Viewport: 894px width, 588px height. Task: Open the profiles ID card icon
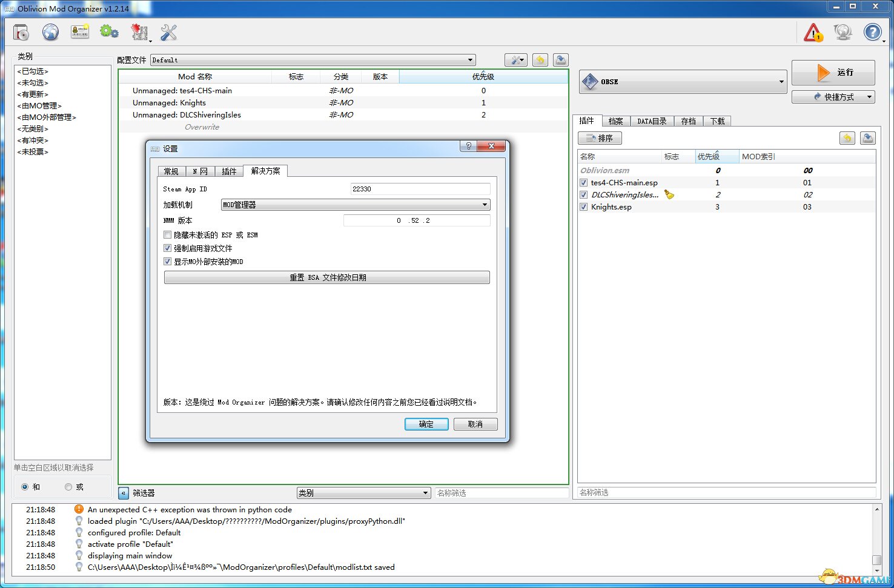pos(80,32)
